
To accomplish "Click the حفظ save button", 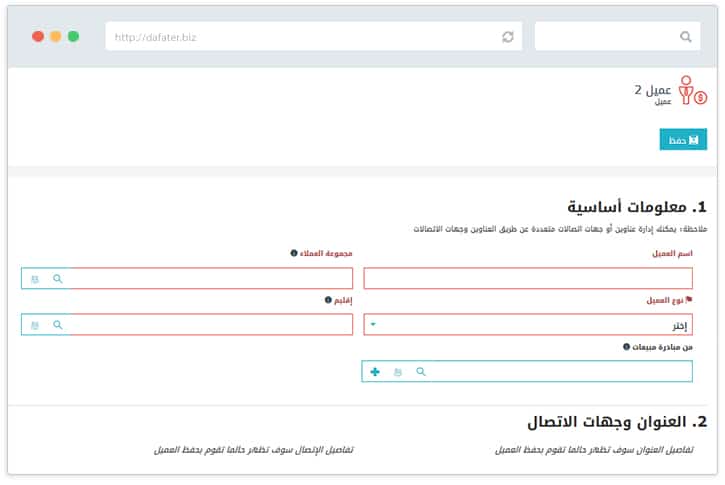I will coord(683,140).
